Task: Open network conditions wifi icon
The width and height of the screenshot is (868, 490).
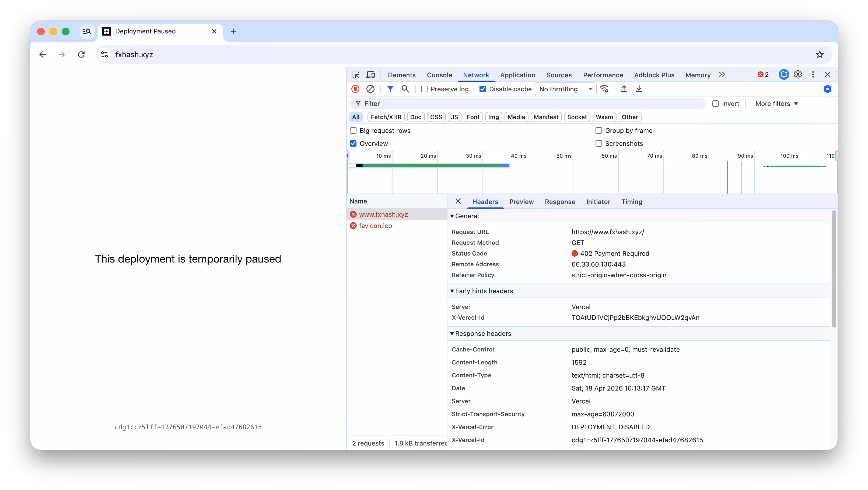Action: (x=604, y=89)
